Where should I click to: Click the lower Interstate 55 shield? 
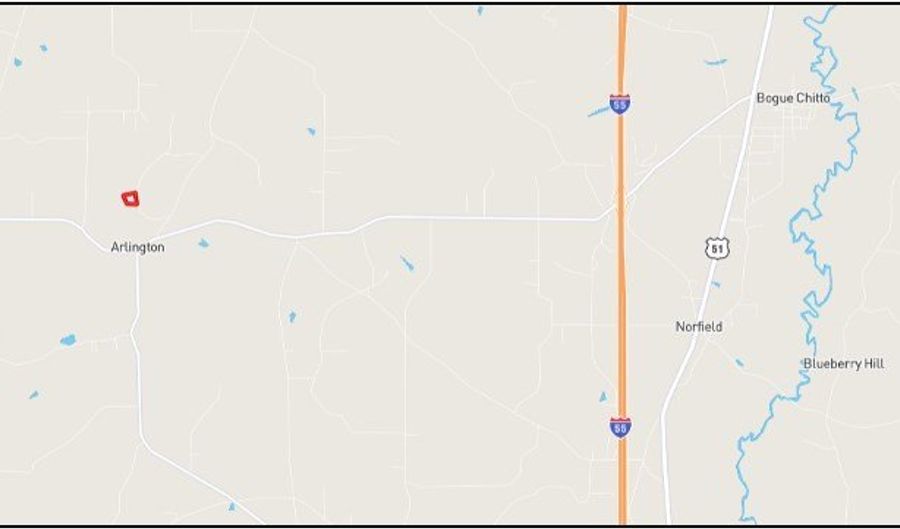coord(620,427)
